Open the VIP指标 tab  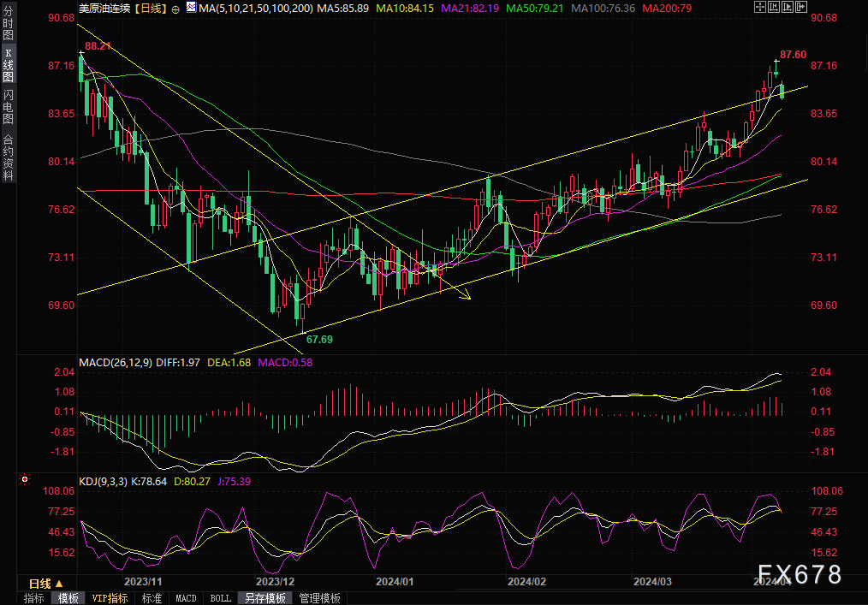pyautogui.click(x=110, y=598)
